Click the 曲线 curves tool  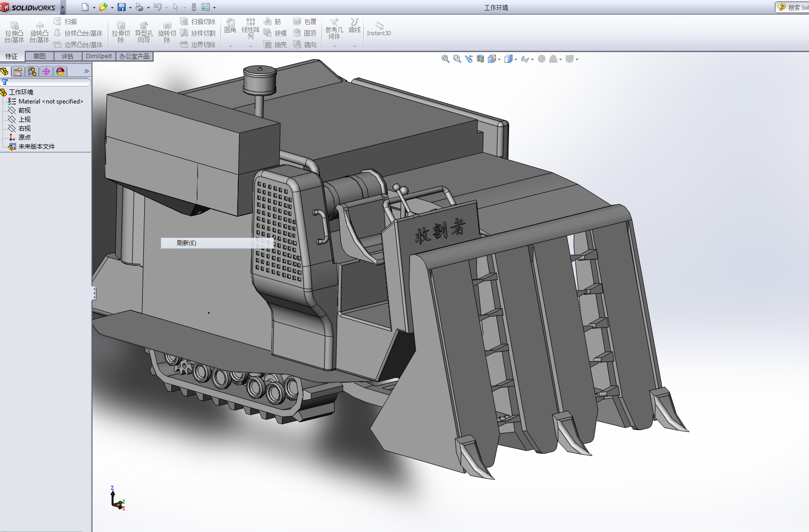(354, 26)
